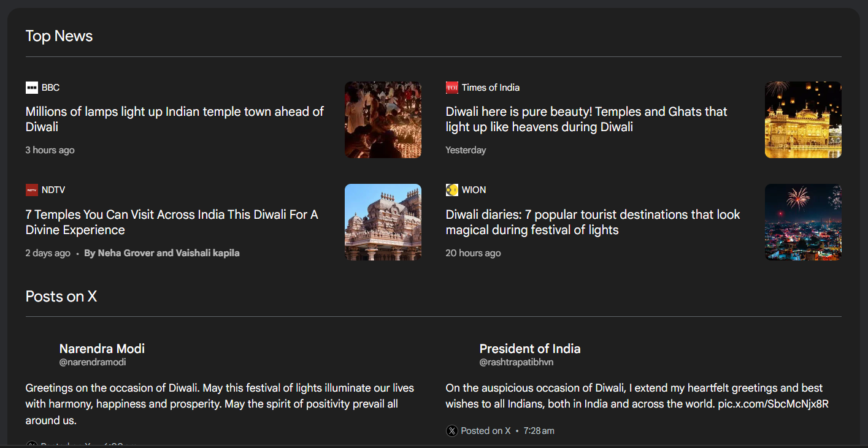868x448 pixels.
Task: Open Modi's Diwali greetings post text
Action: [x=220, y=404]
